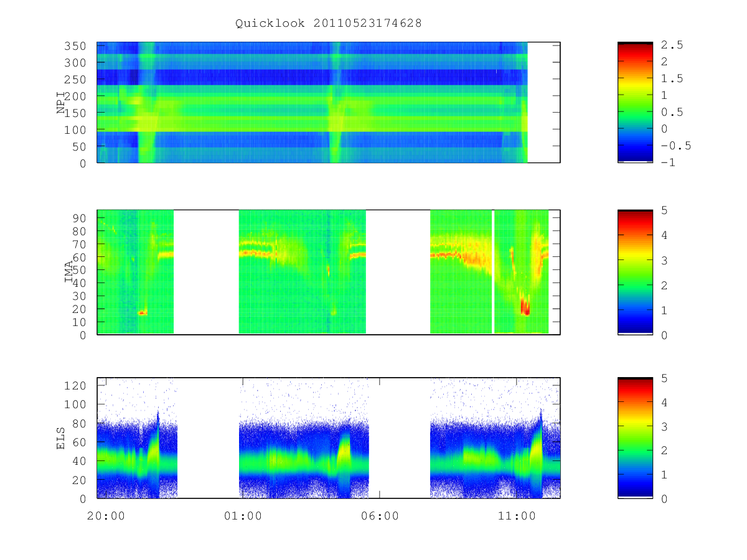Image resolution: width=747 pixels, height=560 pixels.
Task: Click the "20:00" time axis label
Action: [x=105, y=516]
